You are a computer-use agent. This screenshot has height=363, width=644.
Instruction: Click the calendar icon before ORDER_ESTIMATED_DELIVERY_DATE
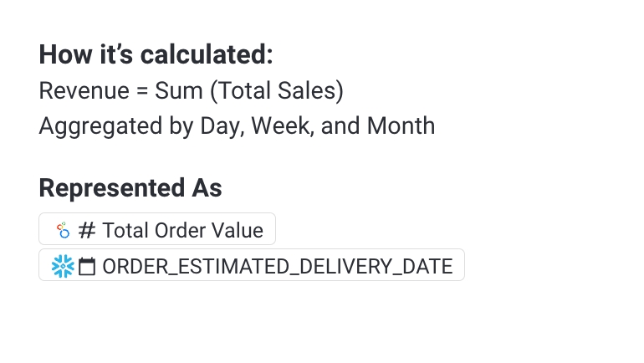coord(87,267)
